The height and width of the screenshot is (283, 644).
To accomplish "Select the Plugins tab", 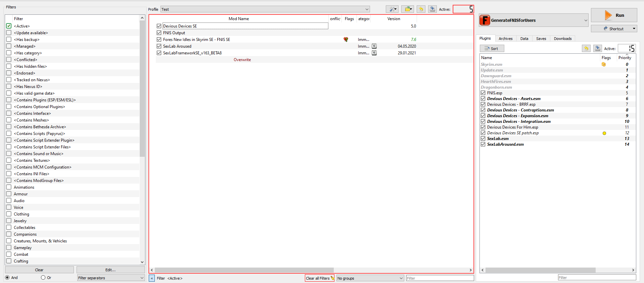I will (x=485, y=38).
